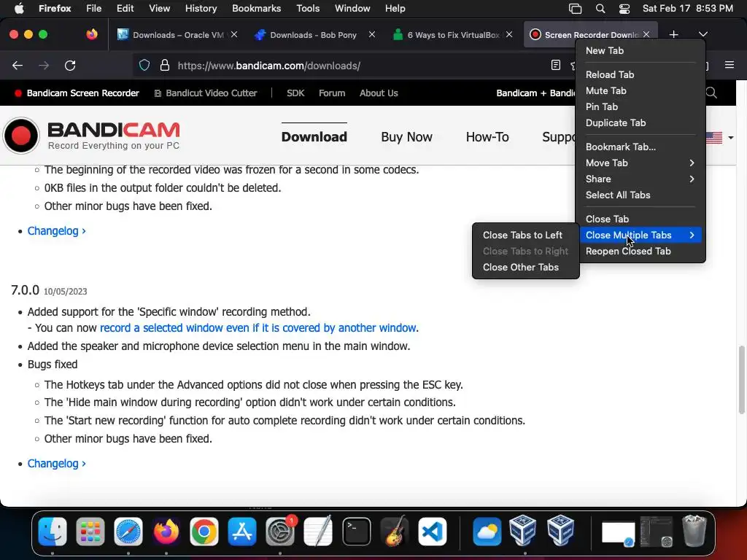Viewport: 747px width, 560px height.
Task: Open the list all tabs dropdown
Action: click(x=703, y=34)
